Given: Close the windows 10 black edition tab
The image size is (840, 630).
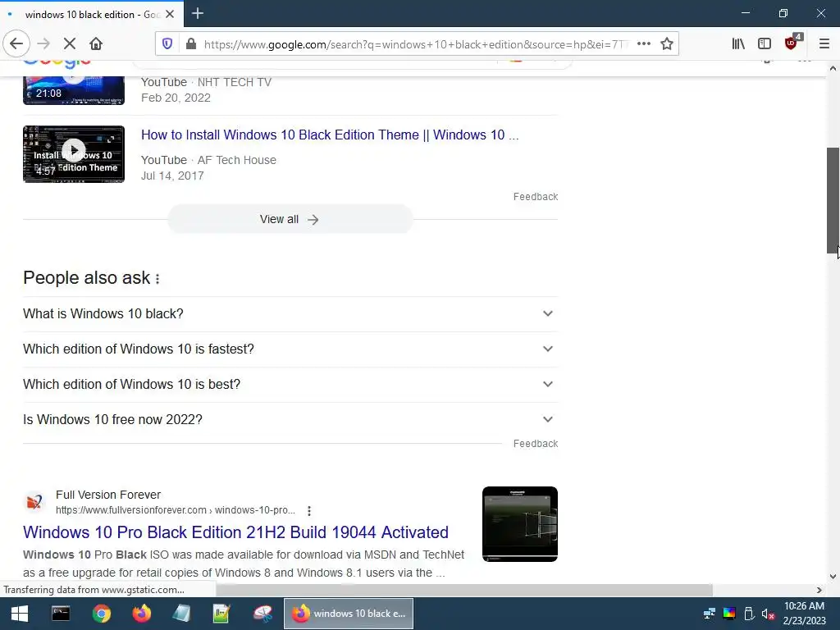Looking at the screenshot, I should [170, 14].
